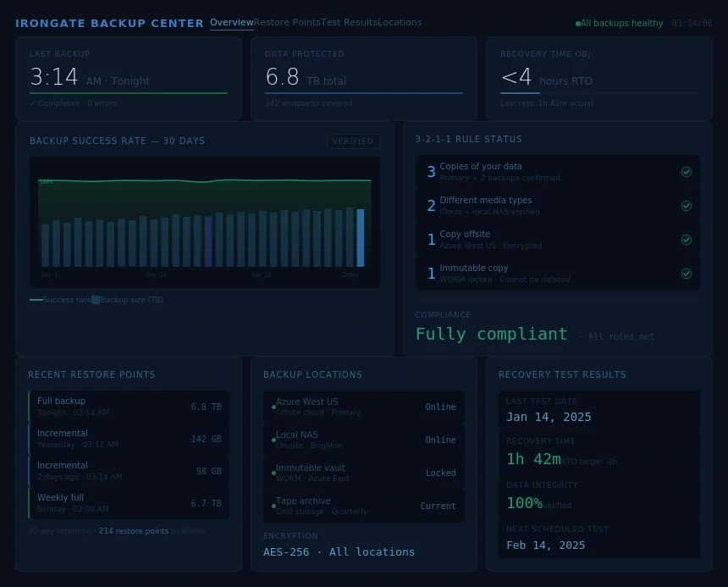Toggle the VERIFIED badge on the success chart
The height and width of the screenshot is (587, 728).
pyautogui.click(x=353, y=141)
